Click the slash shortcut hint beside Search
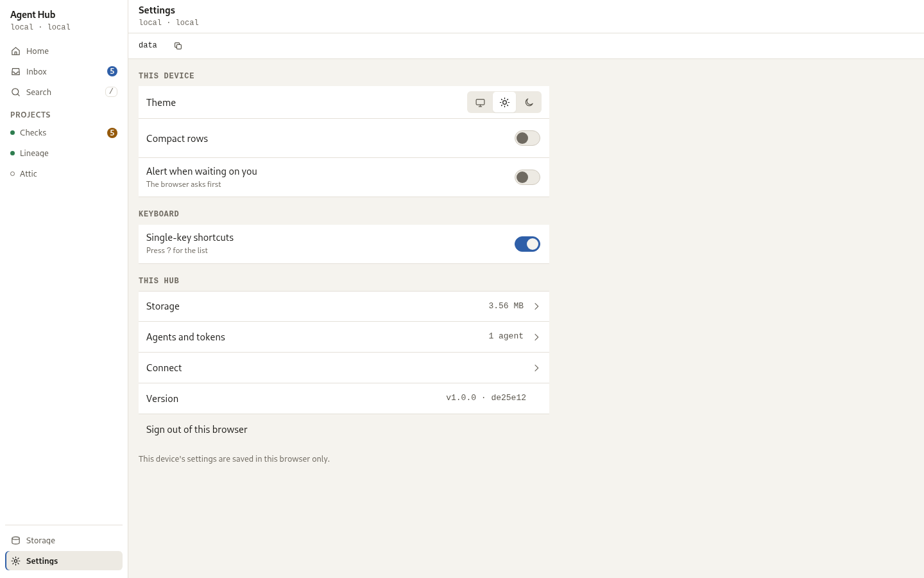This screenshot has height=578, width=924. click(111, 92)
